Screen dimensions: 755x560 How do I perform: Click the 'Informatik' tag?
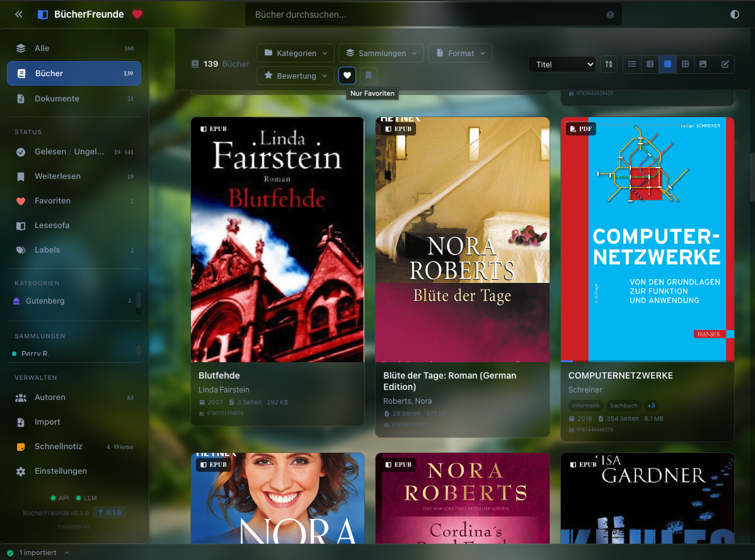[585, 406]
